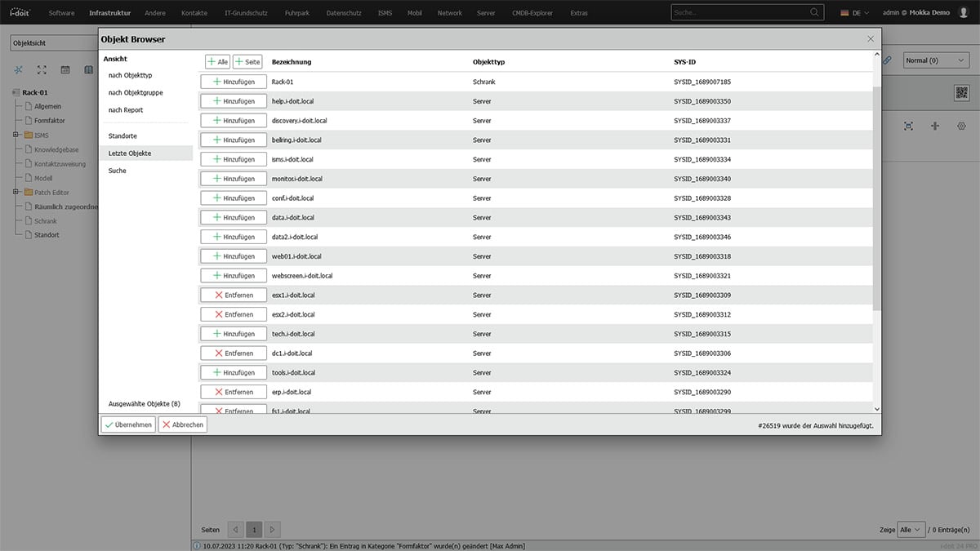This screenshot has width=980, height=551.
Task: Select view nach Objektgruppe
Action: click(x=136, y=92)
